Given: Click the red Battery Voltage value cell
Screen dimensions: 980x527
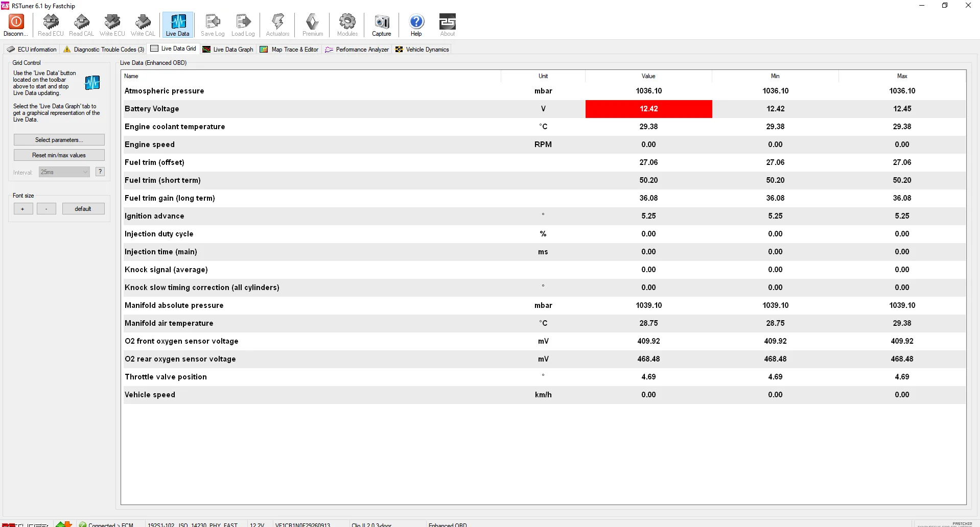Looking at the screenshot, I should click(649, 109).
